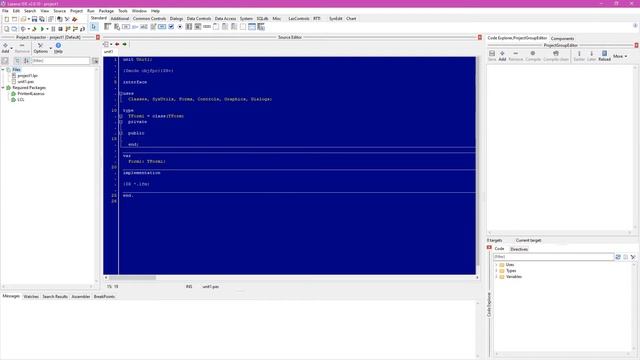Select the TEdit component icon in palette
The width and height of the screenshot is (640, 360).
144,27
